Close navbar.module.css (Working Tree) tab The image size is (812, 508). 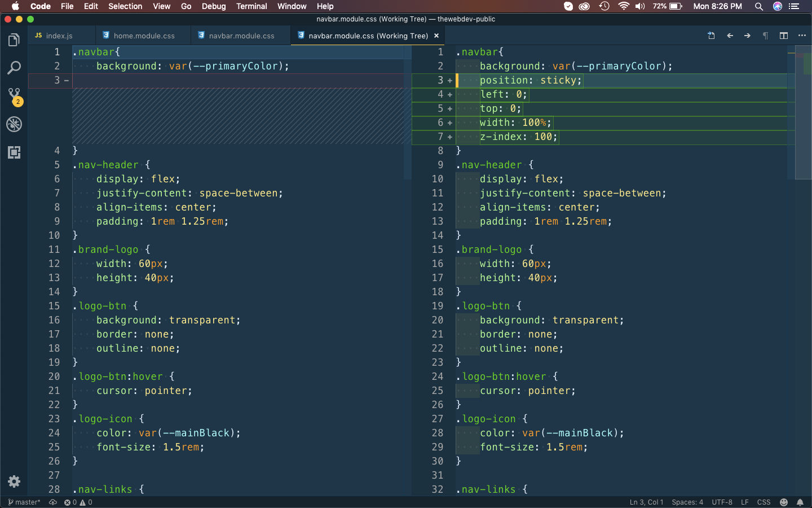pyautogui.click(x=436, y=36)
